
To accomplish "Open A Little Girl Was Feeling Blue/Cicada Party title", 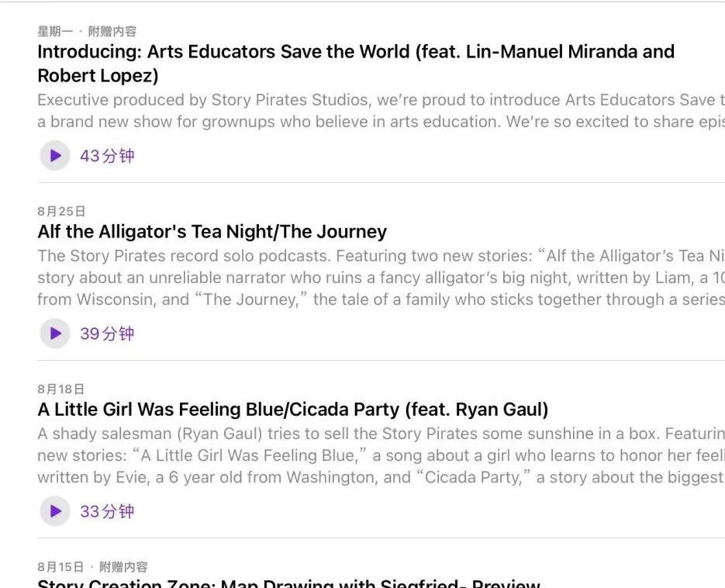I will pyautogui.click(x=292, y=410).
